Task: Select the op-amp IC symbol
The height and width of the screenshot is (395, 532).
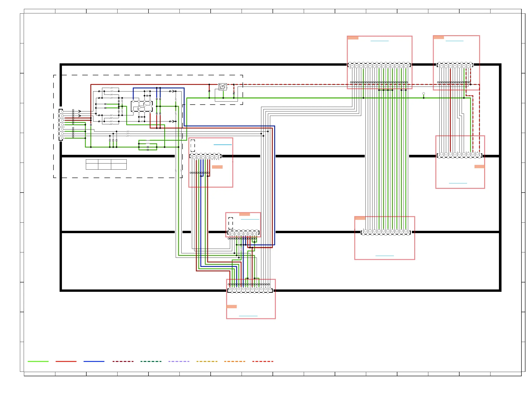Action: (142, 106)
